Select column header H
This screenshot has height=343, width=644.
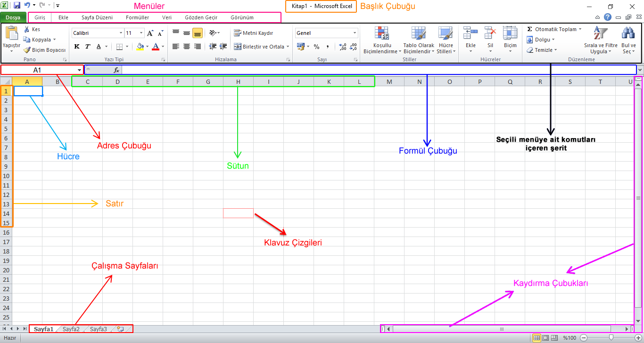coord(238,82)
